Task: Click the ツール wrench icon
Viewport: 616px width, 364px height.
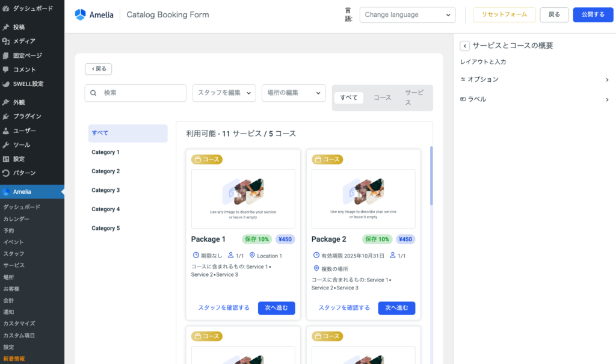Action: pyautogui.click(x=6, y=145)
